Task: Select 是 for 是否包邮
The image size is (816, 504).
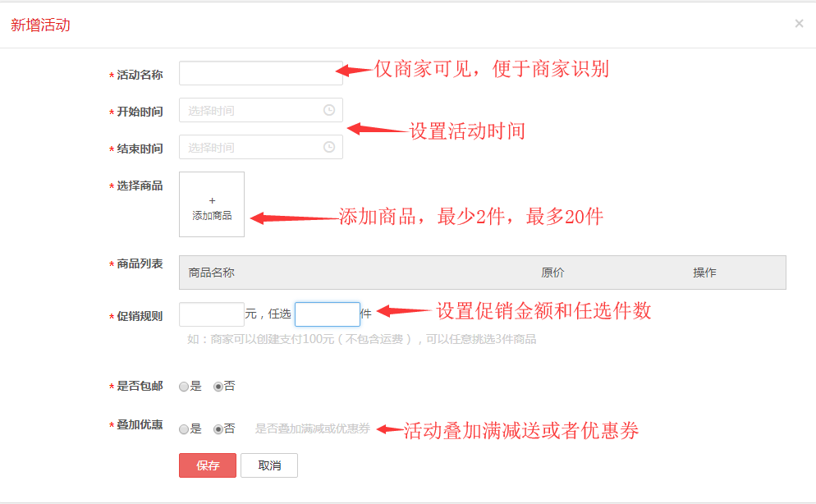Action: click(184, 387)
